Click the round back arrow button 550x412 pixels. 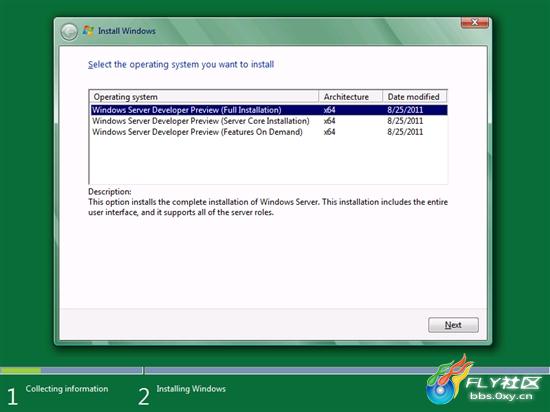point(69,32)
